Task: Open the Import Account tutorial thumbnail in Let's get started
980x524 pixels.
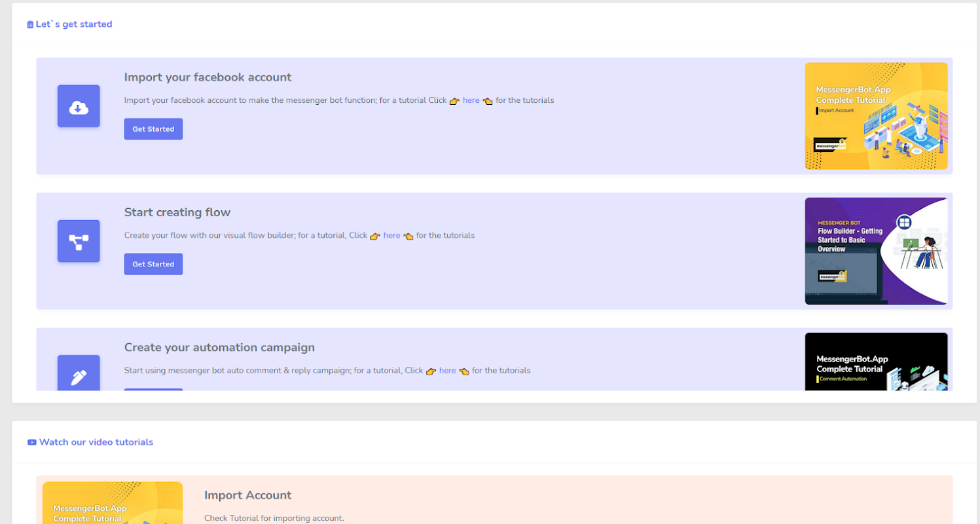Action: (876, 116)
